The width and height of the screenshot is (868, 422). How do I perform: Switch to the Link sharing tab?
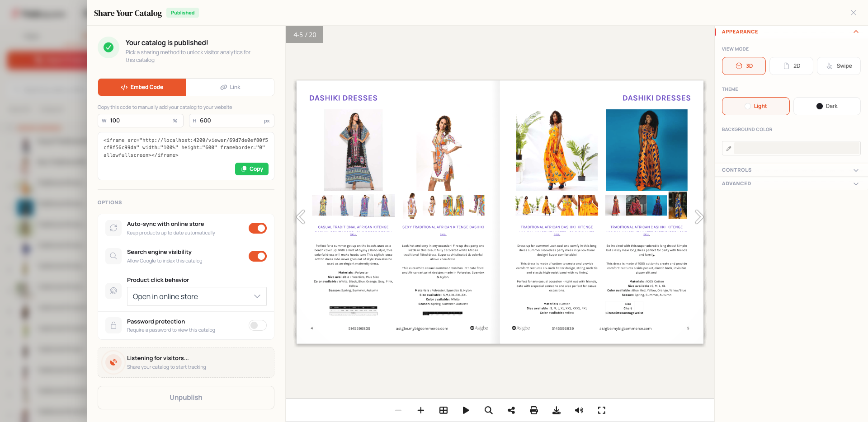pos(230,87)
